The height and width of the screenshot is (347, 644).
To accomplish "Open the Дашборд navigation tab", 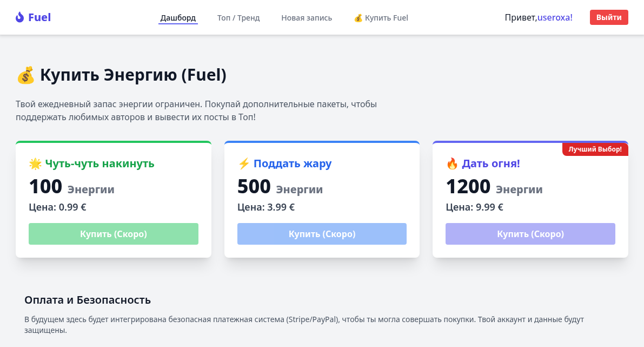I will coord(178,18).
